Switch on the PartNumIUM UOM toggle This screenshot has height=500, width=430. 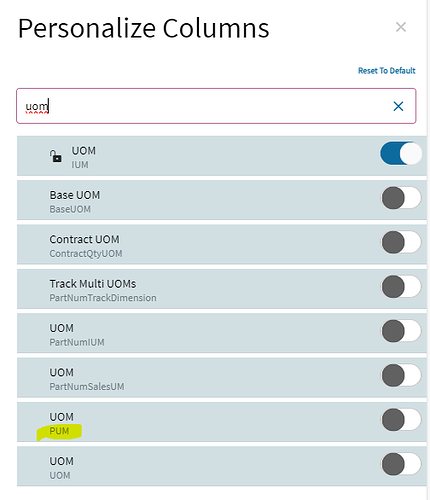point(401,331)
